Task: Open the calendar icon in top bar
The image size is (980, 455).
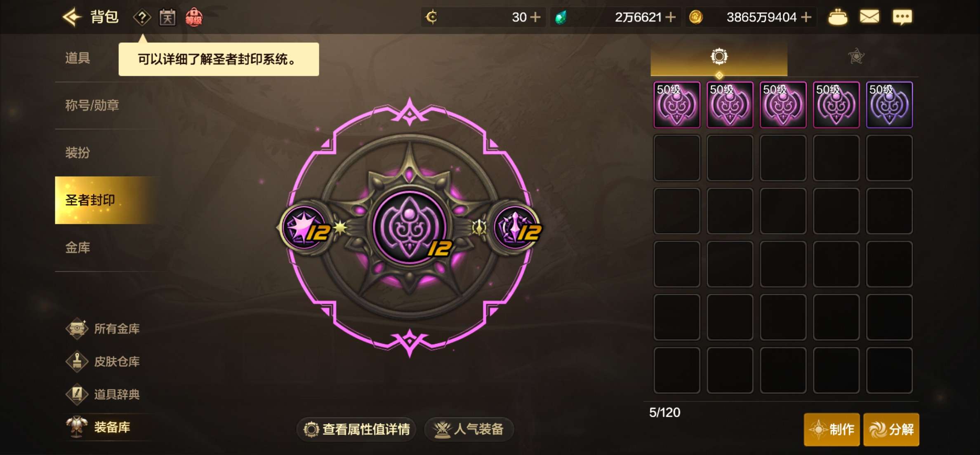Action: [167, 17]
